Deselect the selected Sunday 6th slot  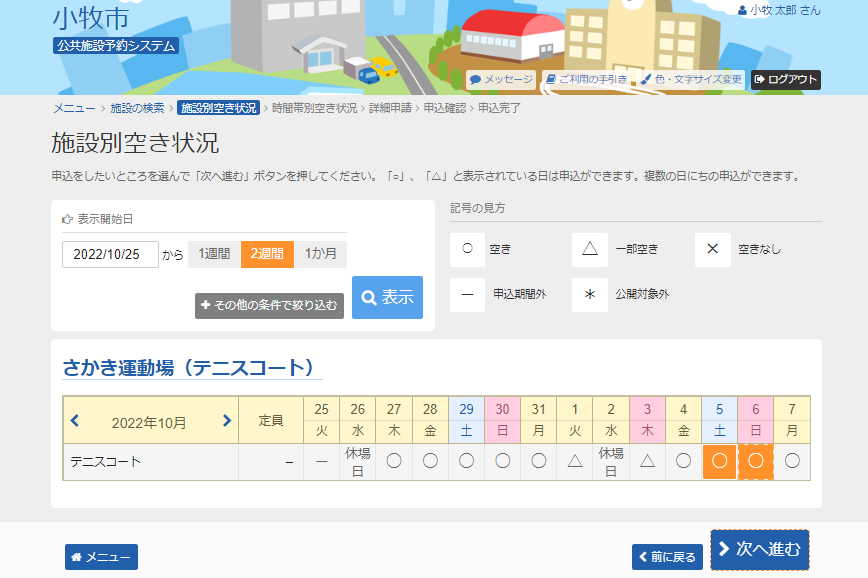click(756, 462)
